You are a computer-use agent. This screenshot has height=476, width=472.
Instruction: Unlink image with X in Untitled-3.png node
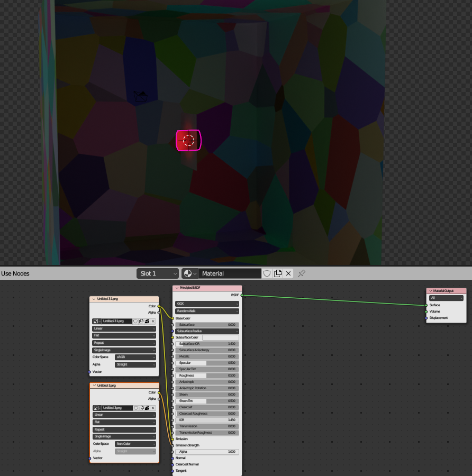click(x=153, y=408)
